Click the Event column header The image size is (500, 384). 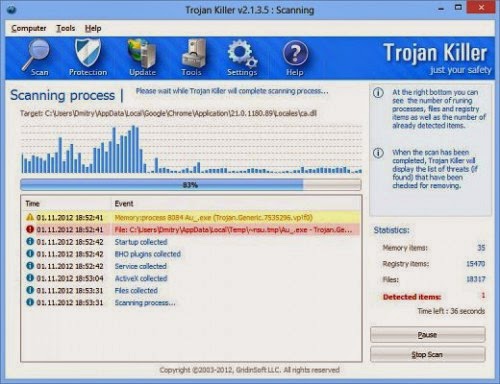click(236, 203)
